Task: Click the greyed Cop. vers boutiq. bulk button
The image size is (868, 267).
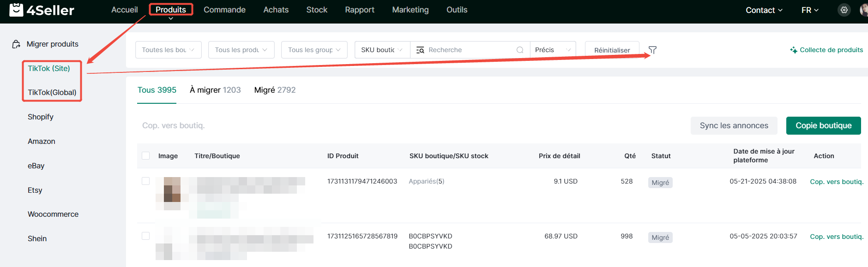Action: [174, 125]
